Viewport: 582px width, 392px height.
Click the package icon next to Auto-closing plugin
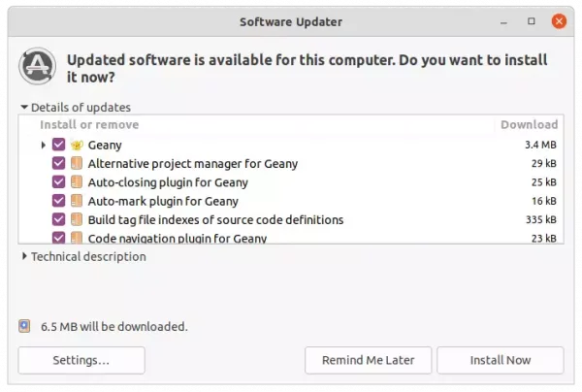click(77, 181)
